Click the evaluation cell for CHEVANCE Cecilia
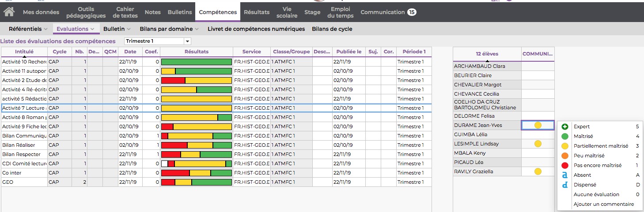The image size is (644, 212). [538, 94]
